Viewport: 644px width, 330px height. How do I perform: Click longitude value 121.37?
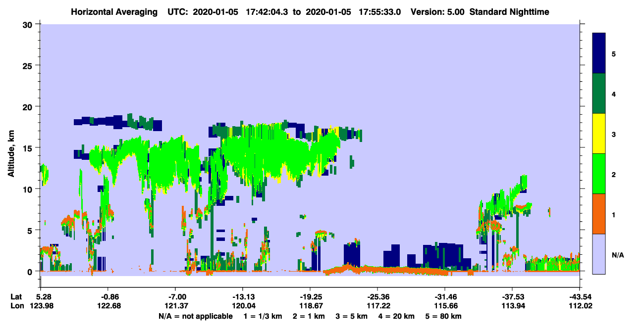coord(175,305)
